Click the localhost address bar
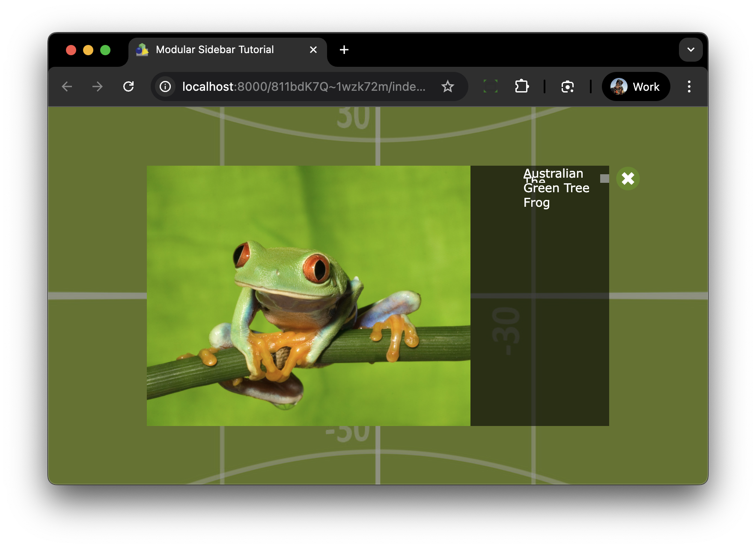756x548 pixels. coord(309,86)
